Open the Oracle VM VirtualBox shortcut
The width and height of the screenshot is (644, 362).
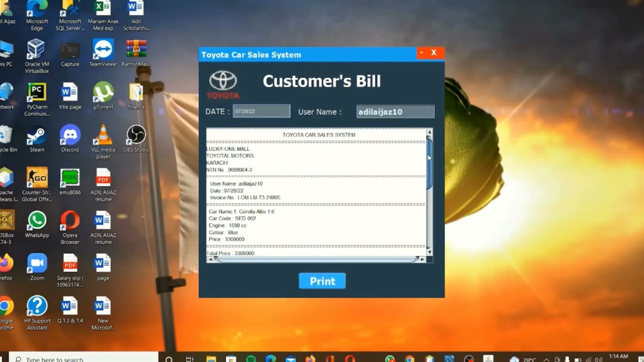[x=37, y=56]
